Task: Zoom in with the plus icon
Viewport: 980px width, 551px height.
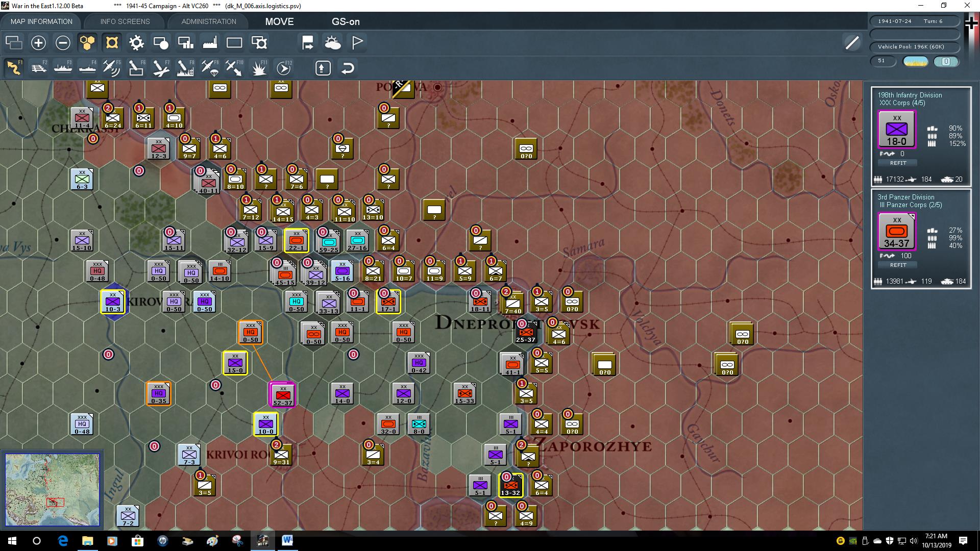Action: (x=38, y=43)
